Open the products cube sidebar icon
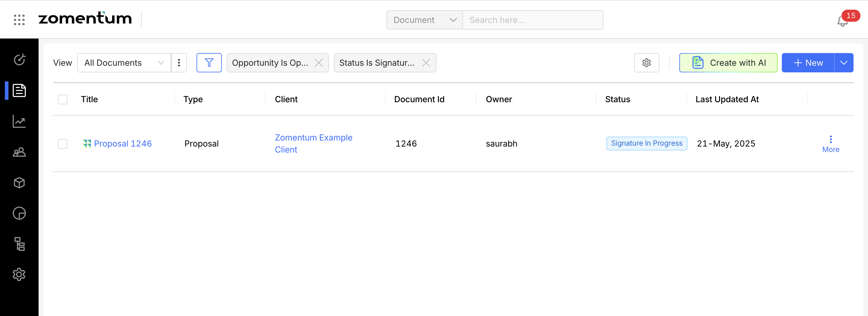868x316 pixels. pos(19,182)
